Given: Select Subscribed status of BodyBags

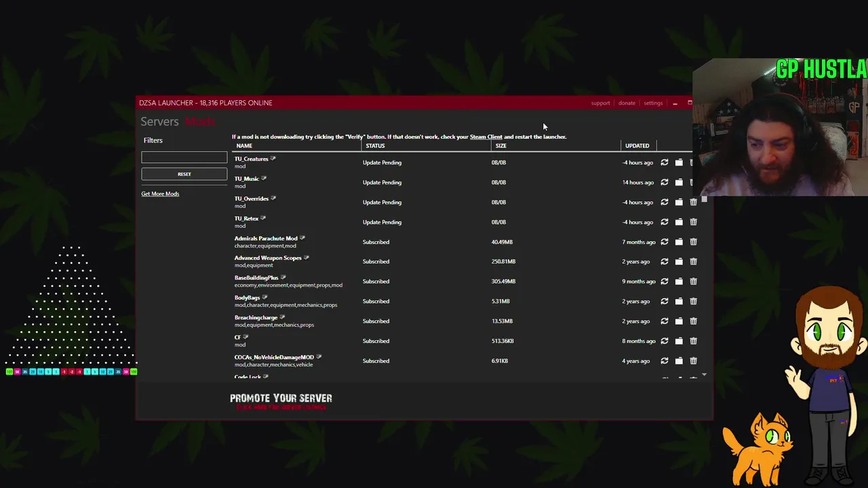Looking at the screenshot, I should [x=376, y=301].
